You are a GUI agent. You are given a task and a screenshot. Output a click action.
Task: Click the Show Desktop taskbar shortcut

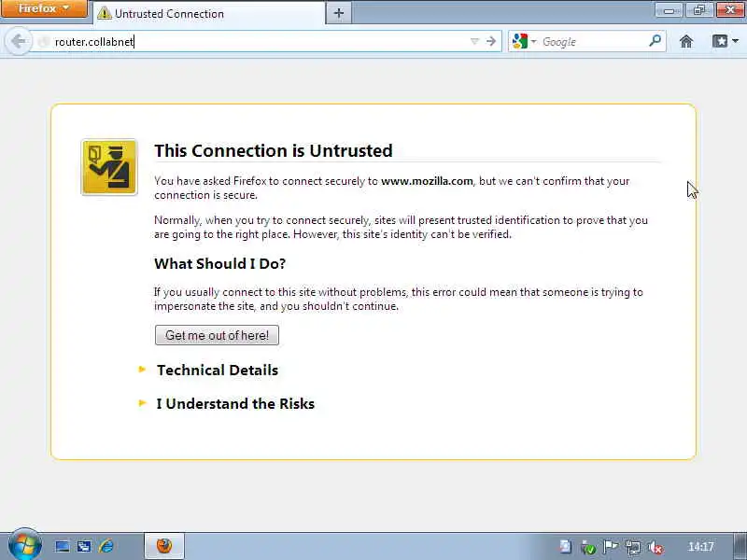pyautogui.click(x=62, y=546)
